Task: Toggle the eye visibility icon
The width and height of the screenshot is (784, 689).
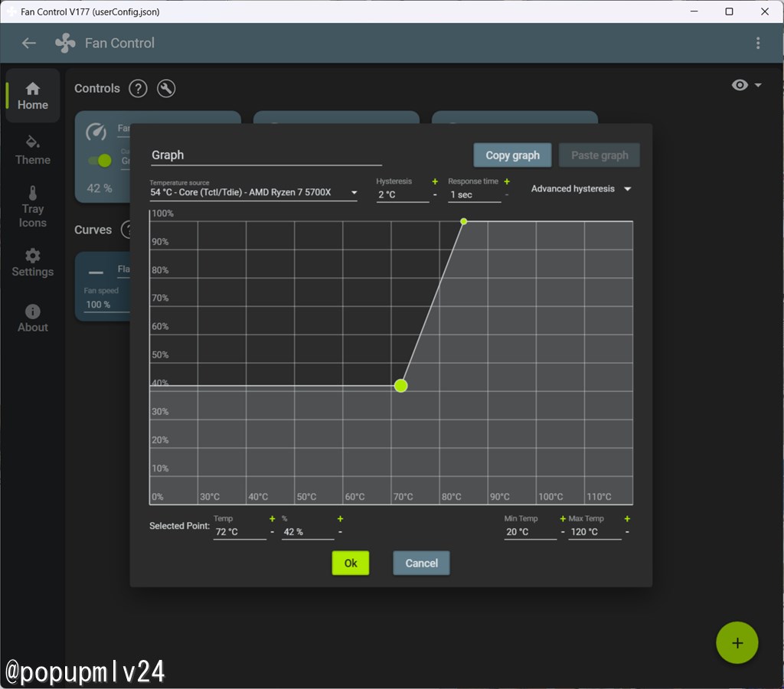Action: 740,85
